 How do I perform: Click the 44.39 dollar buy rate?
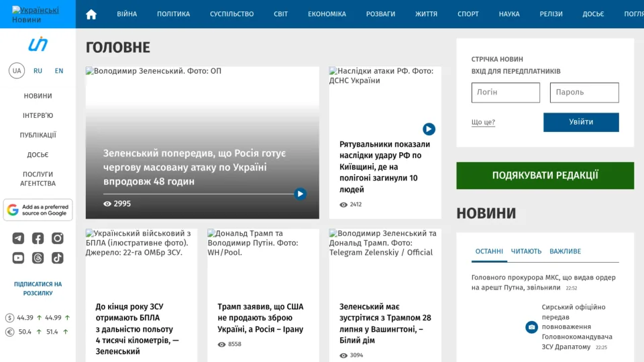pos(25,318)
